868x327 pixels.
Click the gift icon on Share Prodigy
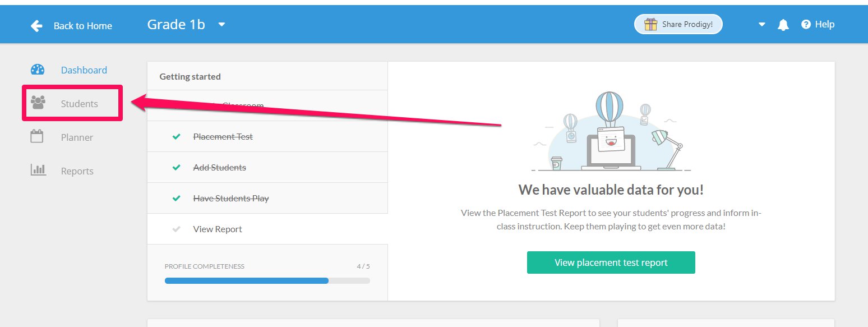(650, 24)
